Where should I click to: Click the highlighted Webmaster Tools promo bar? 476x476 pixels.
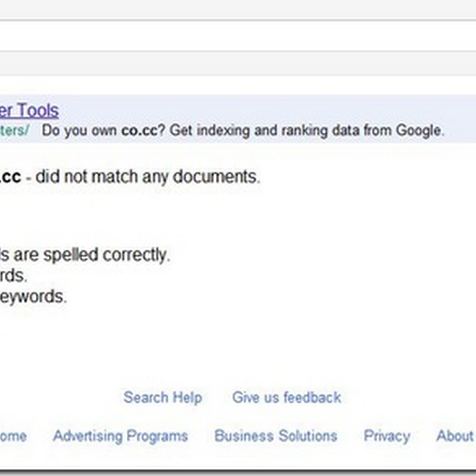pos(238,119)
